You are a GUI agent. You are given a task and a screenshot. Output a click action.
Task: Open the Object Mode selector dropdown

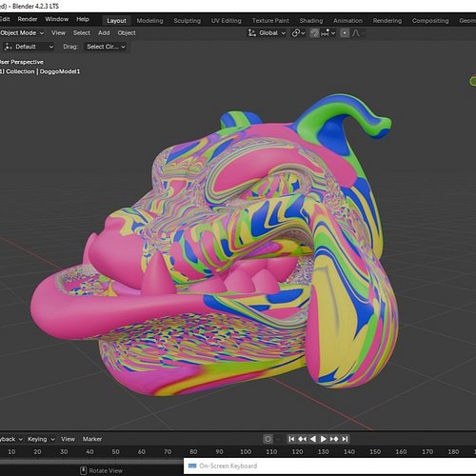coord(22,33)
